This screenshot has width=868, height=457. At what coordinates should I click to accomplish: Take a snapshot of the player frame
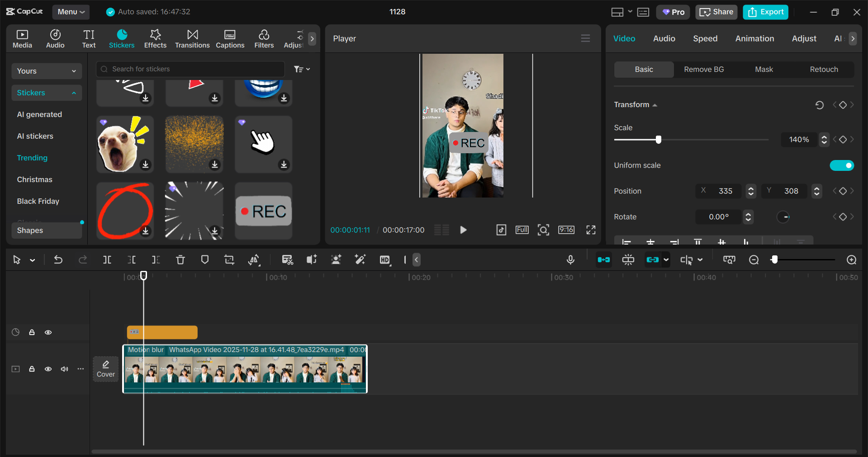click(x=543, y=230)
